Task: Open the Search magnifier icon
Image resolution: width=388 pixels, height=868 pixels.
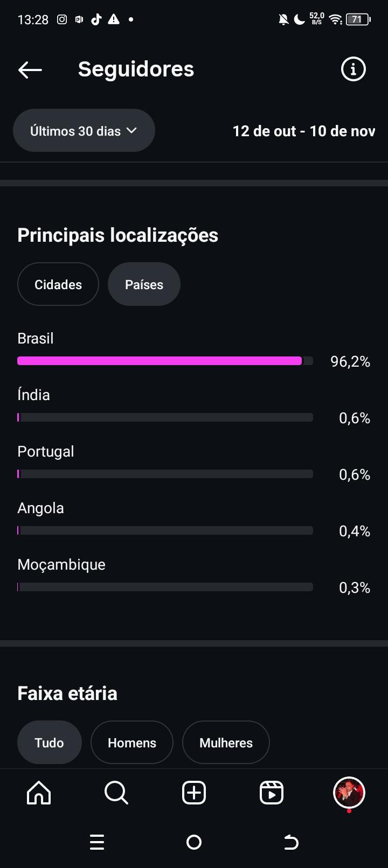Action: 116,793
